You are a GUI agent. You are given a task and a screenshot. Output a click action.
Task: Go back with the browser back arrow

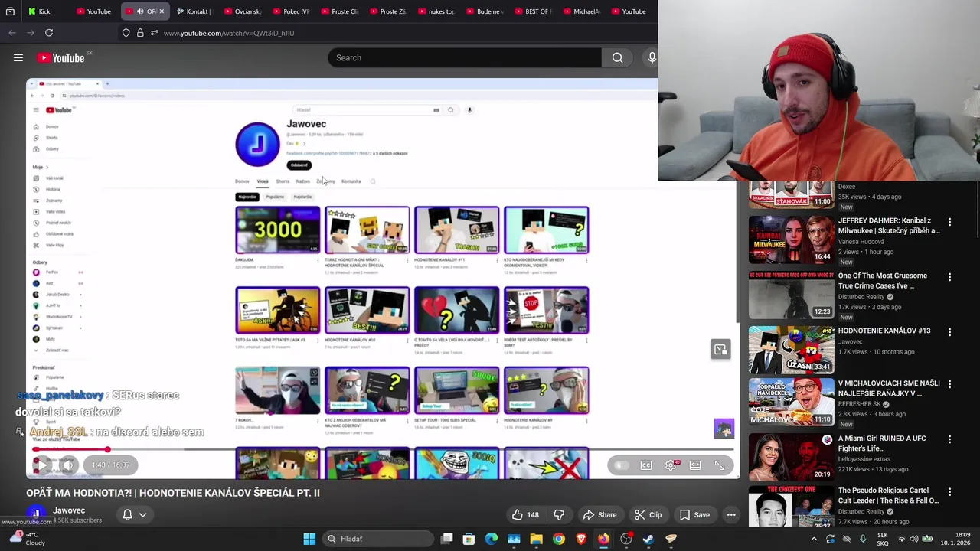coord(12,33)
